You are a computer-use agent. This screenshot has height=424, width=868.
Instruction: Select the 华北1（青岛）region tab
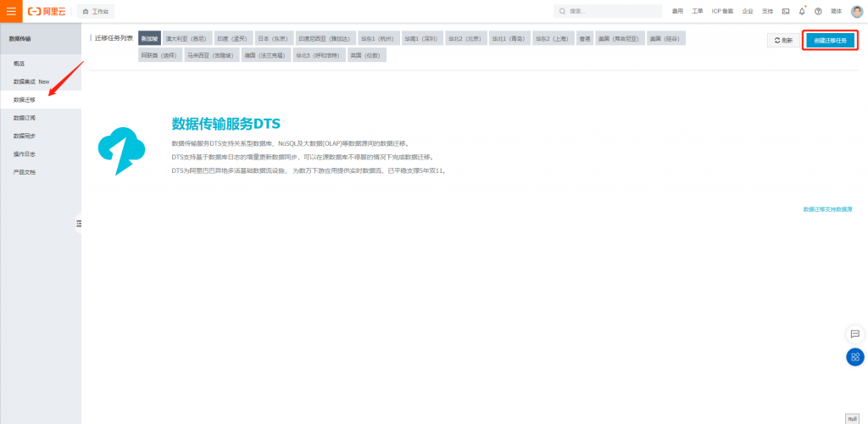pyautogui.click(x=509, y=38)
